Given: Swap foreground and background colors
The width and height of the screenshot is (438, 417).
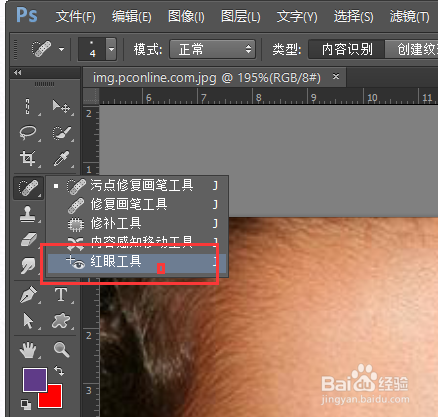Looking at the screenshot, I should pos(59,370).
